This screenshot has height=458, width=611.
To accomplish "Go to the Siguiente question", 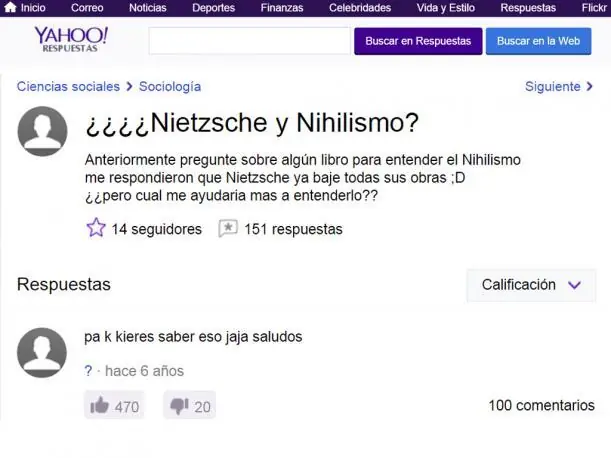I will pyautogui.click(x=558, y=86).
